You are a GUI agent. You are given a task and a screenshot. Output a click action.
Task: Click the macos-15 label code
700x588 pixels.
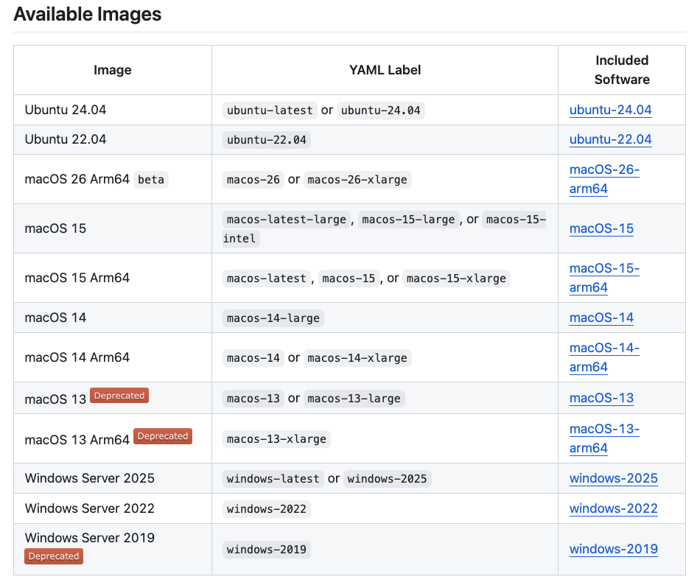(x=349, y=278)
